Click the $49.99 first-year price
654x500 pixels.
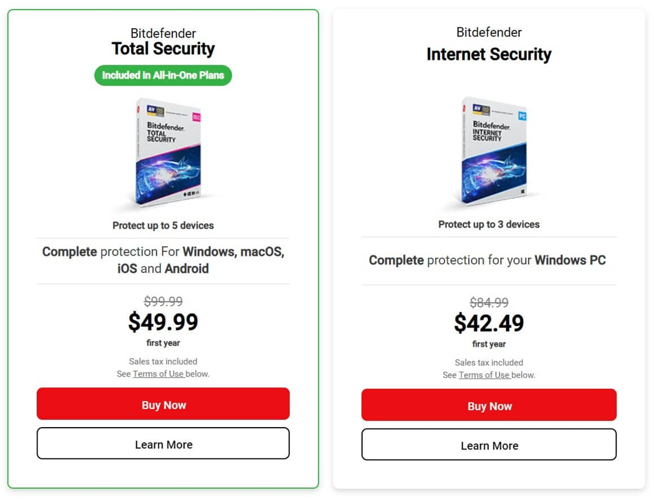pos(163,322)
